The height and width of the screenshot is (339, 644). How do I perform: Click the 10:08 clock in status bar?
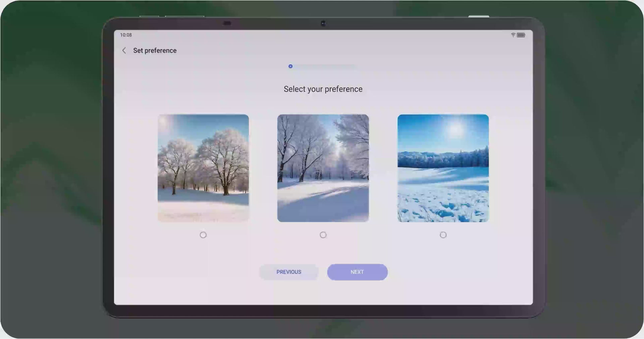tap(126, 35)
